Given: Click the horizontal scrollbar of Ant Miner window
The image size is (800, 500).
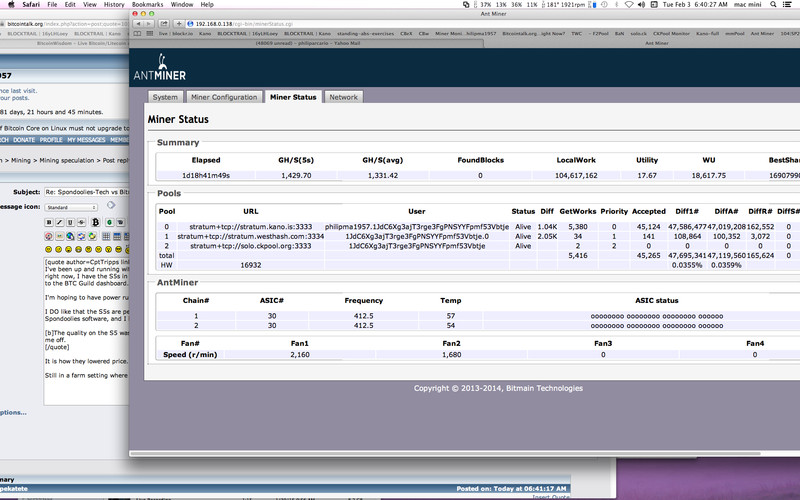Looking at the screenshot, I should [445, 453].
